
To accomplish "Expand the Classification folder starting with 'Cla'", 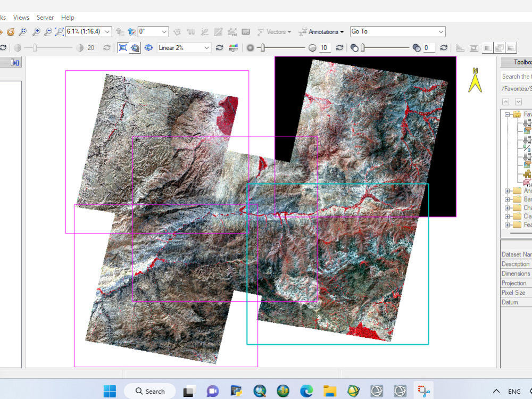I will coord(507,216).
